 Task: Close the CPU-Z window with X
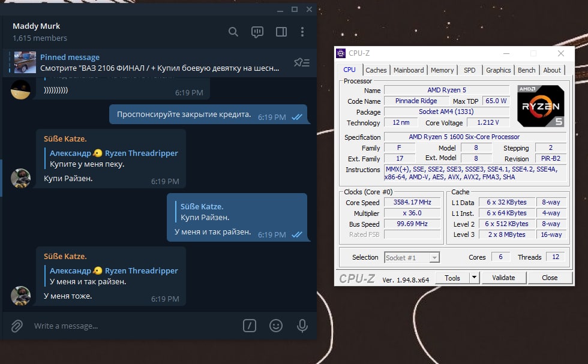(561, 53)
